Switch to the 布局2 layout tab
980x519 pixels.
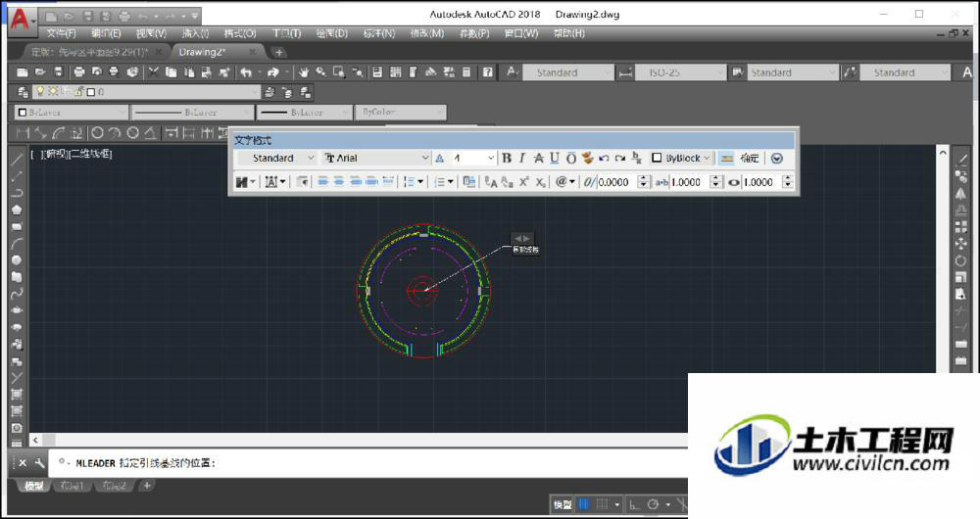click(x=115, y=486)
